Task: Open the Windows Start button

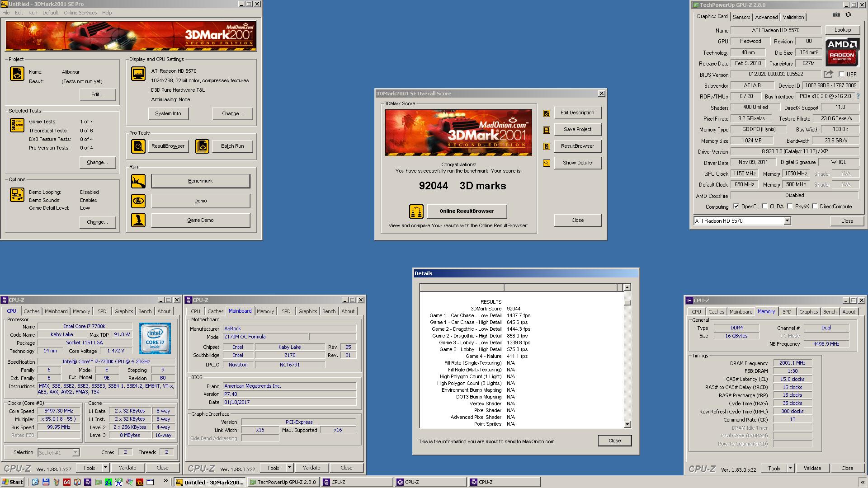Action: [x=13, y=482]
